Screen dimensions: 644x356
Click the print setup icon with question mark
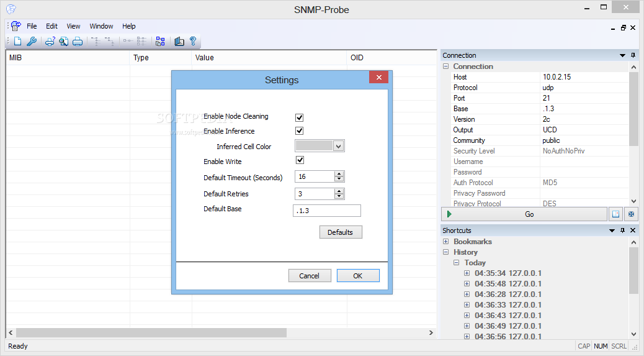point(50,41)
